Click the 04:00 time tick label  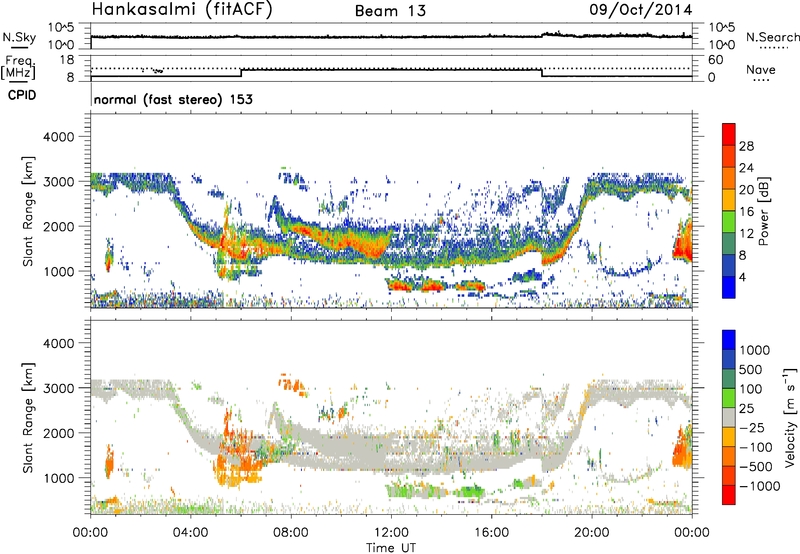[x=190, y=533]
